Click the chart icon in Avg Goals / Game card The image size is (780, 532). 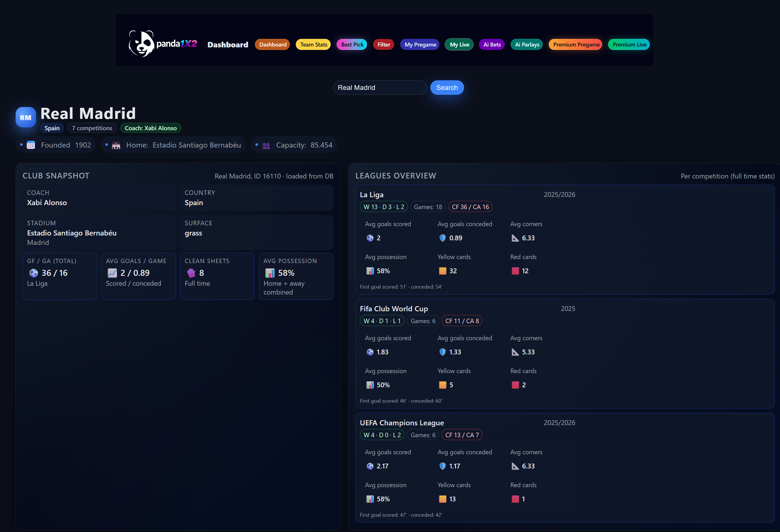(112, 273)
